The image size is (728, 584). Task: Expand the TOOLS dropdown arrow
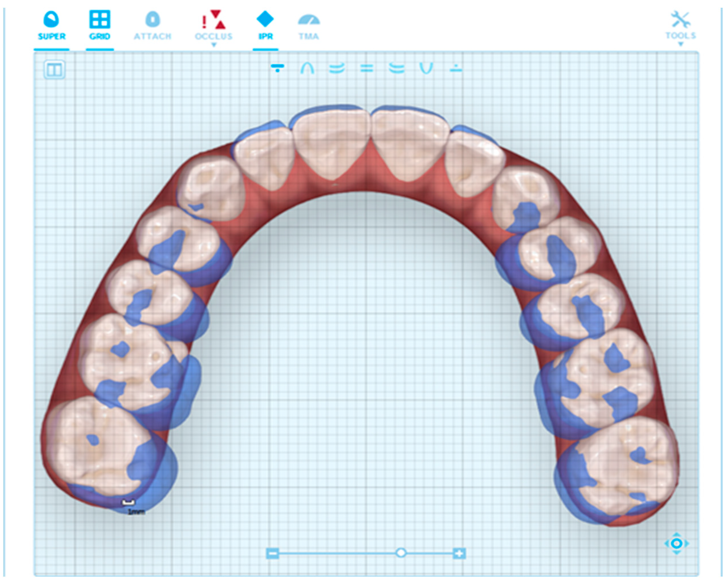(680, 44)
